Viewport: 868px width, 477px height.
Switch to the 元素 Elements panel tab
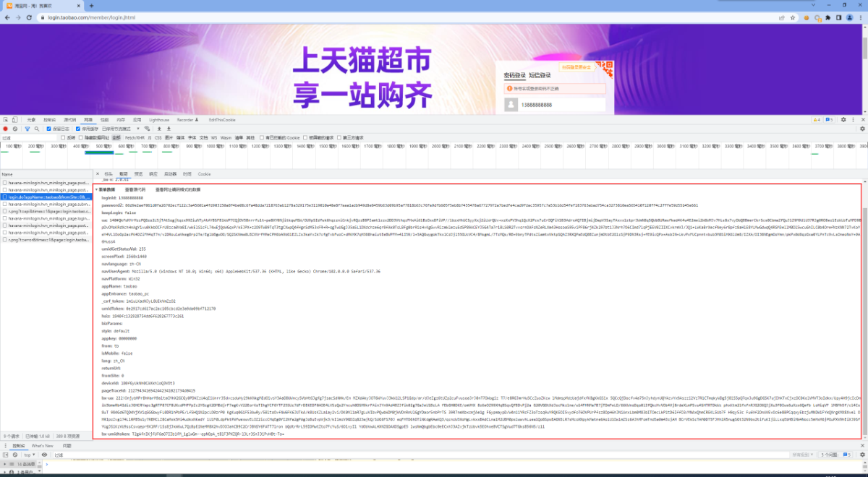tap(31, 120)
